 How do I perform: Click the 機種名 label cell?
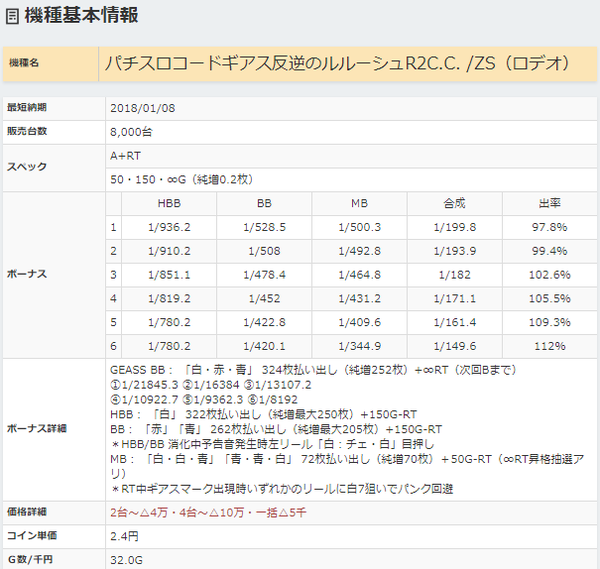[x=51, y=64]
